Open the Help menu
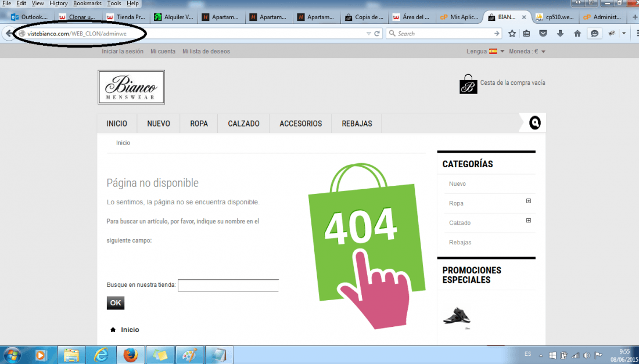Screen dimensions: 639x364 (132, 3)
